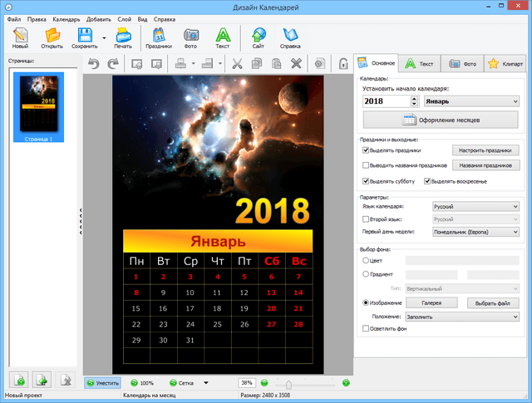
Task: Click the scissors cut icon
Action: tap(237, 64)
